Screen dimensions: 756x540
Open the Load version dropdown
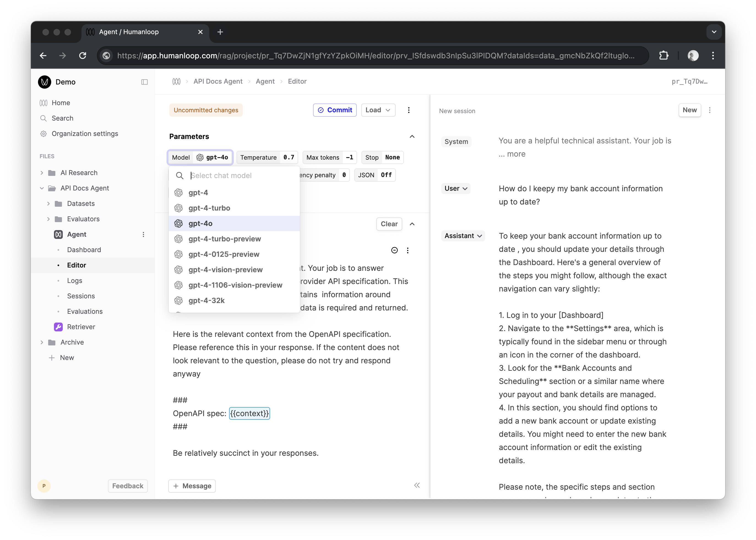378,110
